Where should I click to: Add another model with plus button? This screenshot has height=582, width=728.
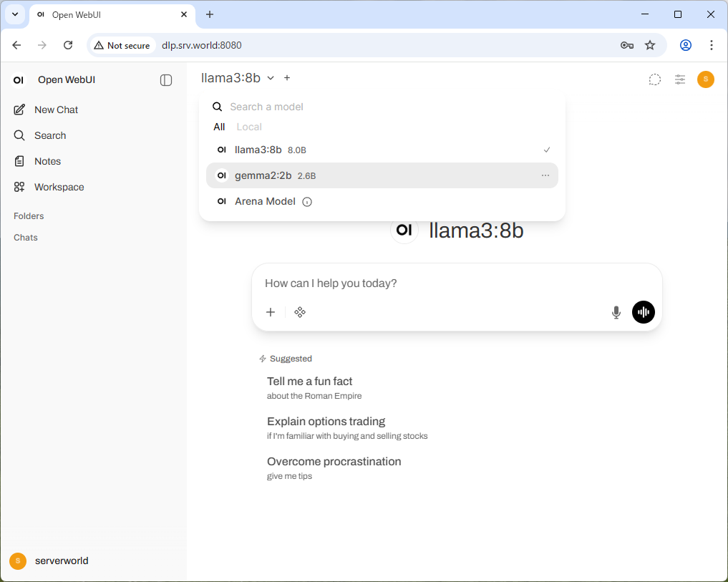[287, 78]
